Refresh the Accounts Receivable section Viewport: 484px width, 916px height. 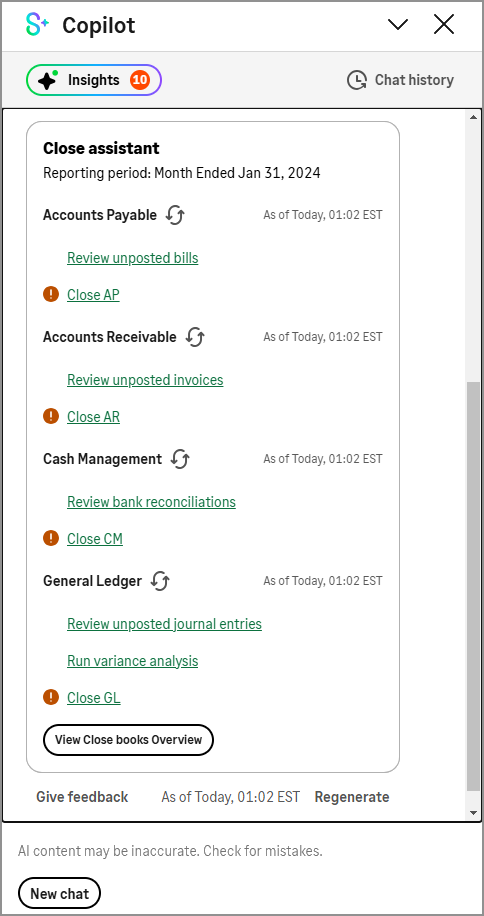pos(195,337)
